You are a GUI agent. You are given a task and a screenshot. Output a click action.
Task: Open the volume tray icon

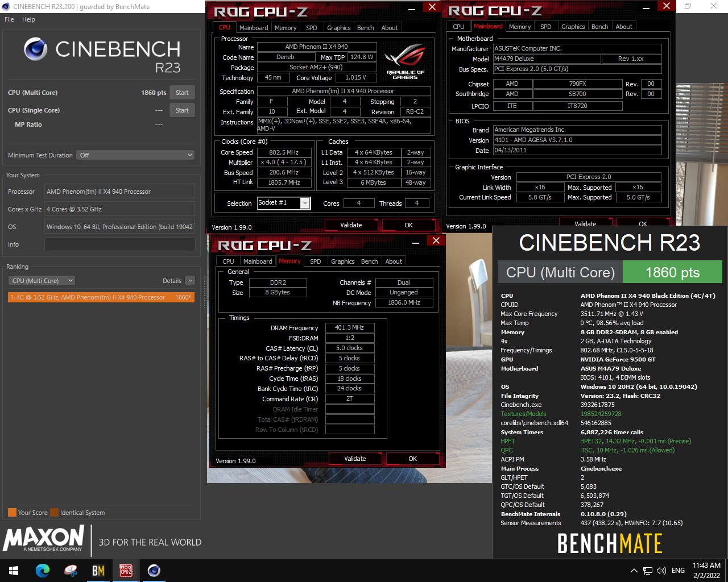[x=661, y=571]
